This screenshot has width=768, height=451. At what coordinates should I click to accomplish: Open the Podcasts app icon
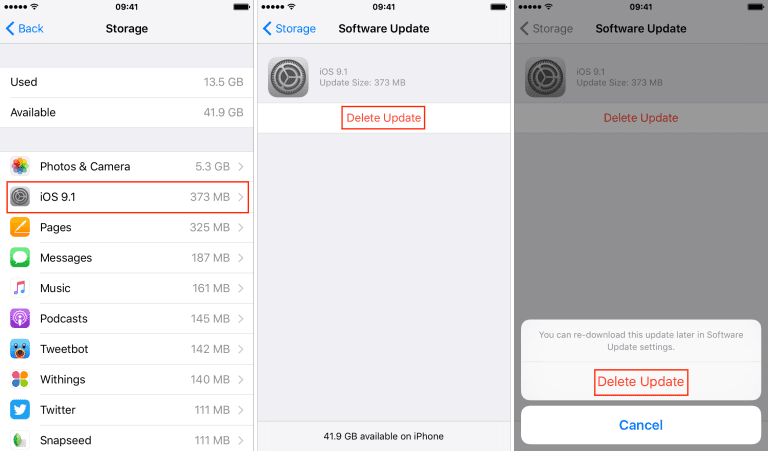pyautogui.click(x=20, y=318)
